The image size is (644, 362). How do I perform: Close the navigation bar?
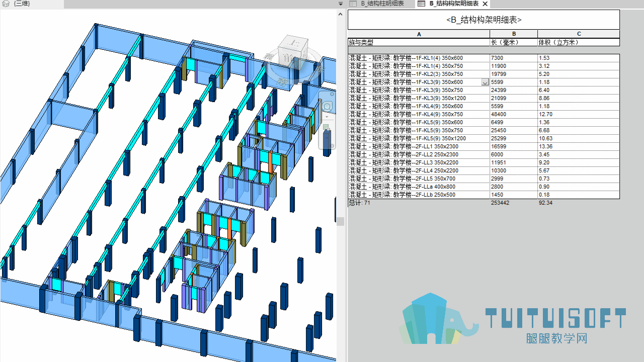(332, 94)
